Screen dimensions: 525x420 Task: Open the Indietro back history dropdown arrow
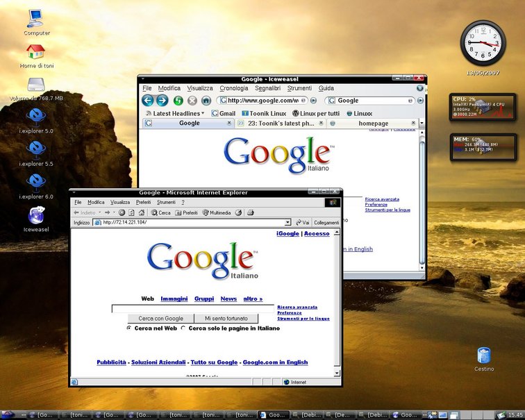point(99,212)
